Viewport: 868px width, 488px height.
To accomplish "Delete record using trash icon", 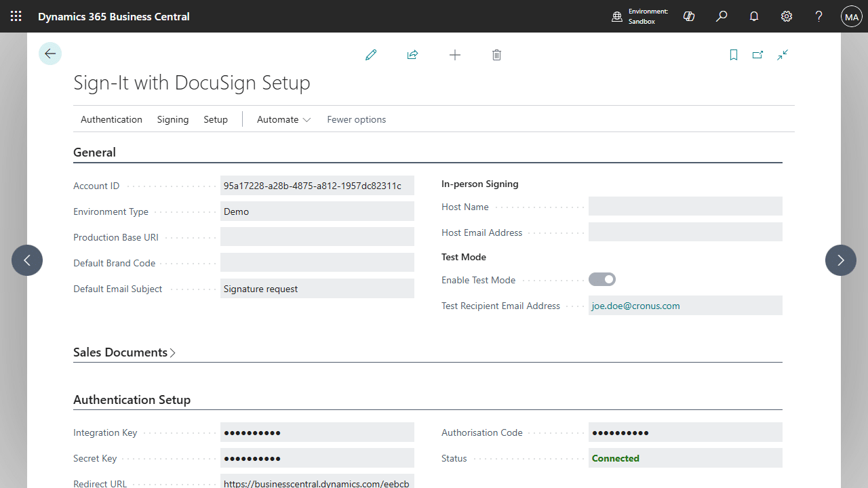I will coord(496,55).
